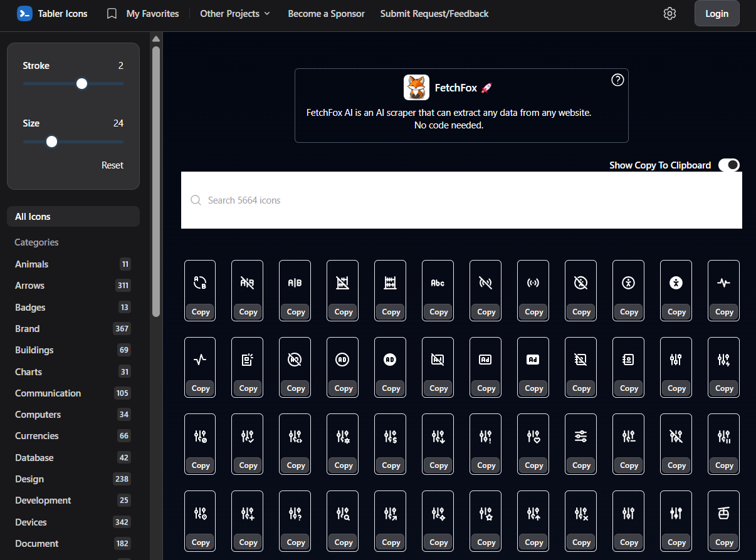
Task: Click the FetchFox help question mark icon
Action: (617, 80)
